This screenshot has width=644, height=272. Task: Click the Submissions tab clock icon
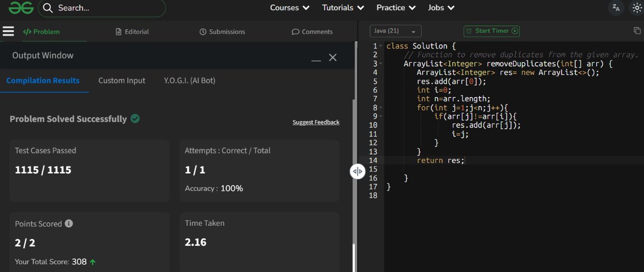(203, 32)
